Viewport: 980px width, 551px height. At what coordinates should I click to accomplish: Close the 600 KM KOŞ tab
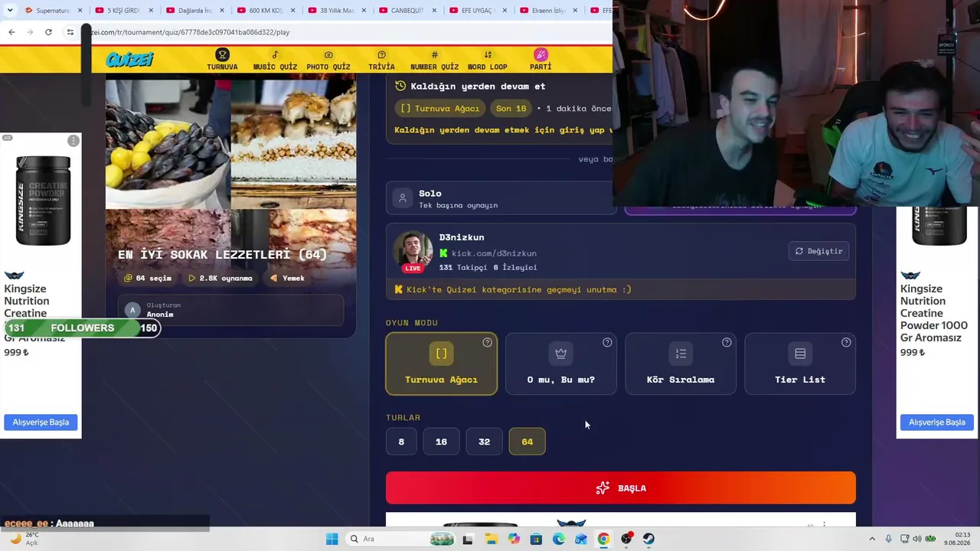point(292,11)
